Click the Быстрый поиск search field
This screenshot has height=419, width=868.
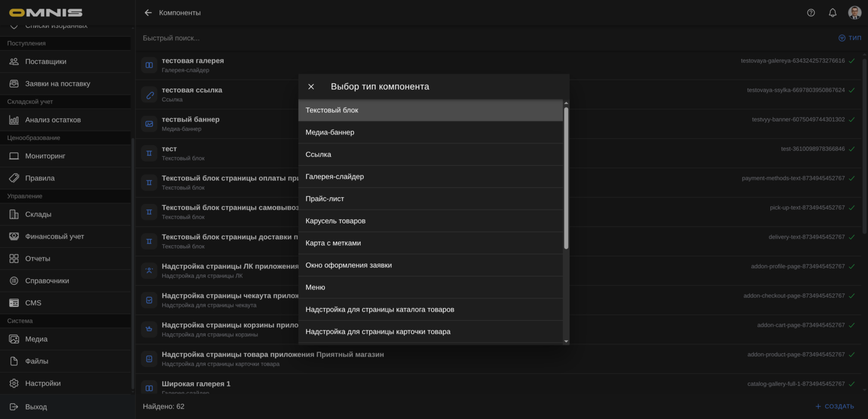pyautogui.click(x=422, y=38)
